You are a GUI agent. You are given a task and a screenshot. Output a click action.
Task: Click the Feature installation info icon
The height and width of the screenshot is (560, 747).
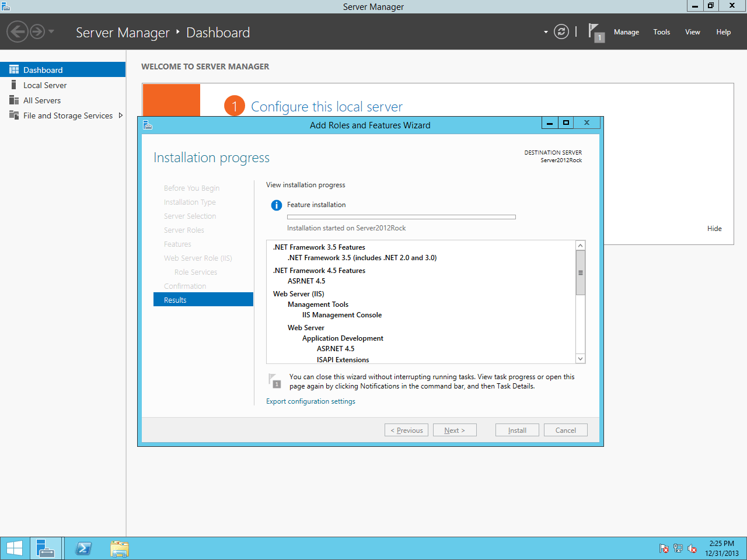pyautogui.click(x=277, y=205)
